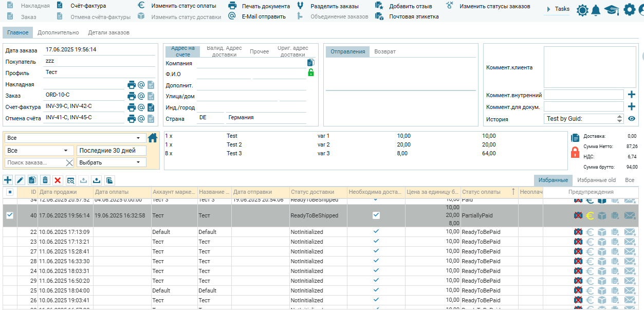Viewport: 644px width, 310px height.
Task: Open the Возврат tab
Action: pyautogui.click(x=385, y=51)
